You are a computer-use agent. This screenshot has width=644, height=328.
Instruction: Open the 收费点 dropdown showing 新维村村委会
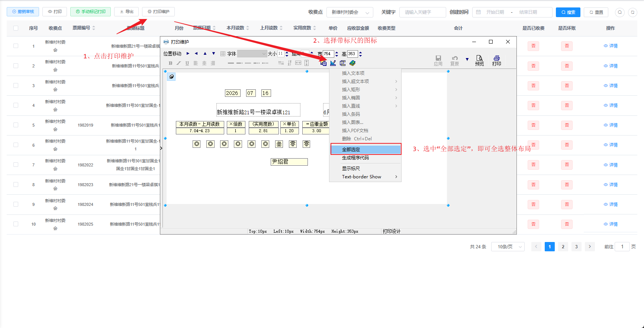350,12
